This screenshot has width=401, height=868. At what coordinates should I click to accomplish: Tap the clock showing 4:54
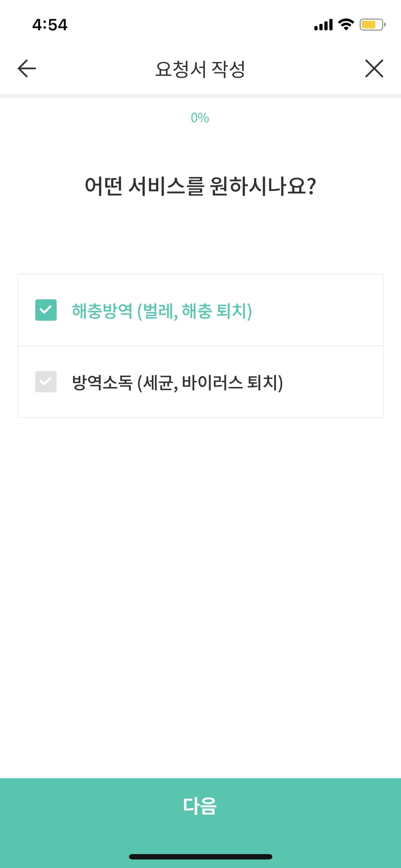pyautogui.click(x=49, y=24)
